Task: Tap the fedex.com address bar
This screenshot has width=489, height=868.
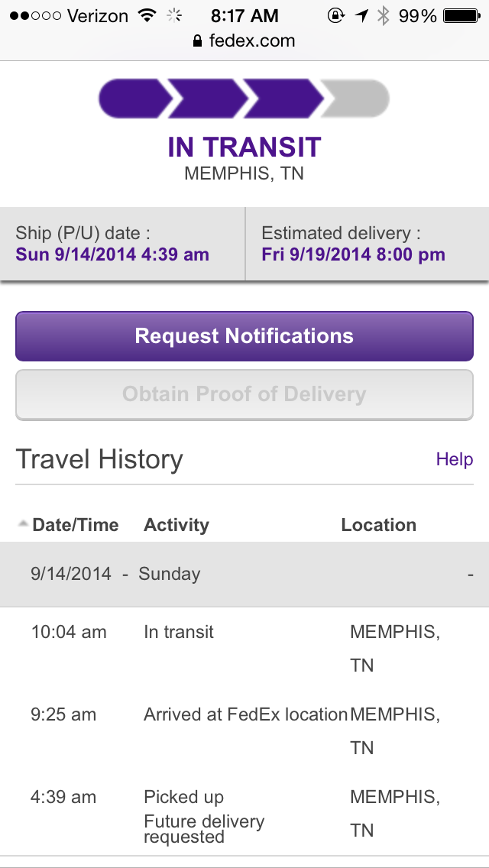Action: coord(244,41)
